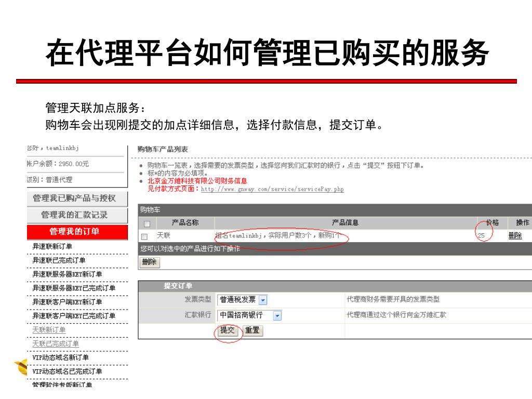Open 天联新订单 link
The height and width of the screenshot is (399, 532).
click(49, 330)
